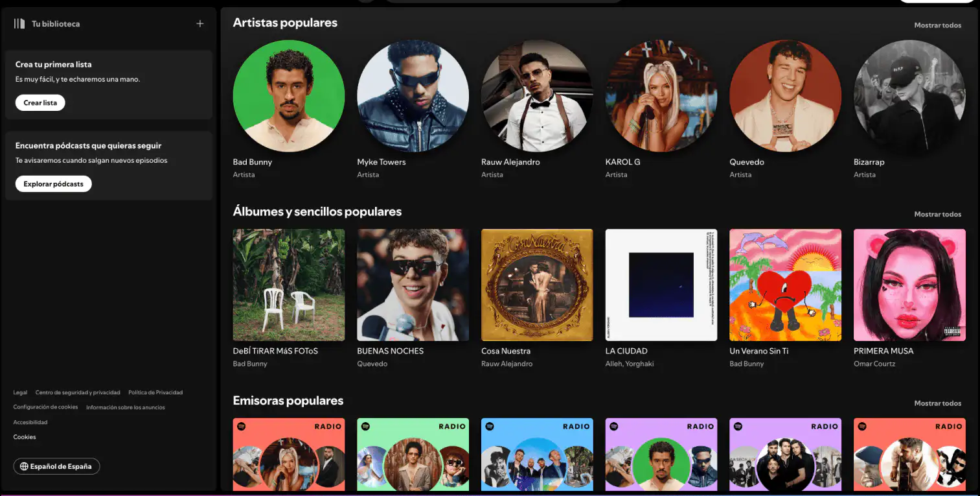
Task: Open Bad Bunny artist photo
Action: [x=289, y=96]
